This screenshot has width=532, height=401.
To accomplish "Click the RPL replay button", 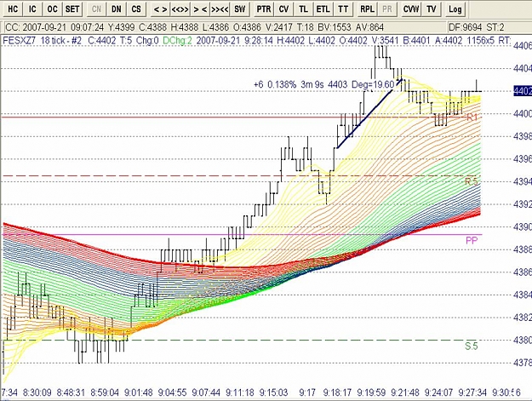I will pos(367,9).
